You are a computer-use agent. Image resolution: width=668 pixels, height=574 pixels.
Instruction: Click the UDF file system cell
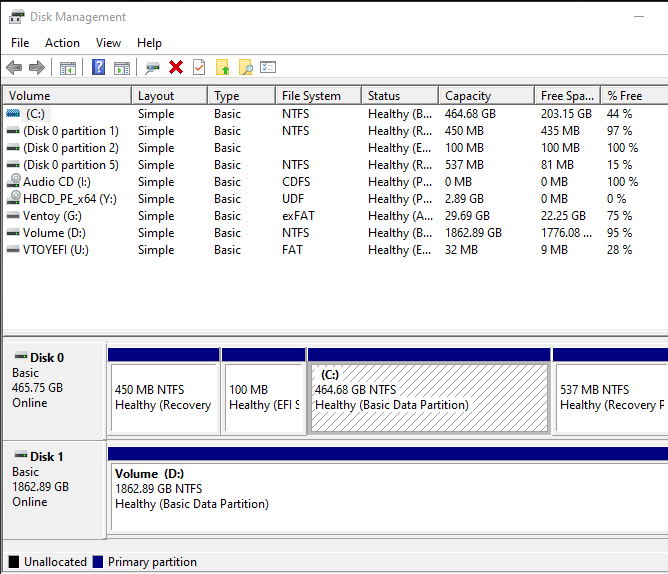(293, 199)
